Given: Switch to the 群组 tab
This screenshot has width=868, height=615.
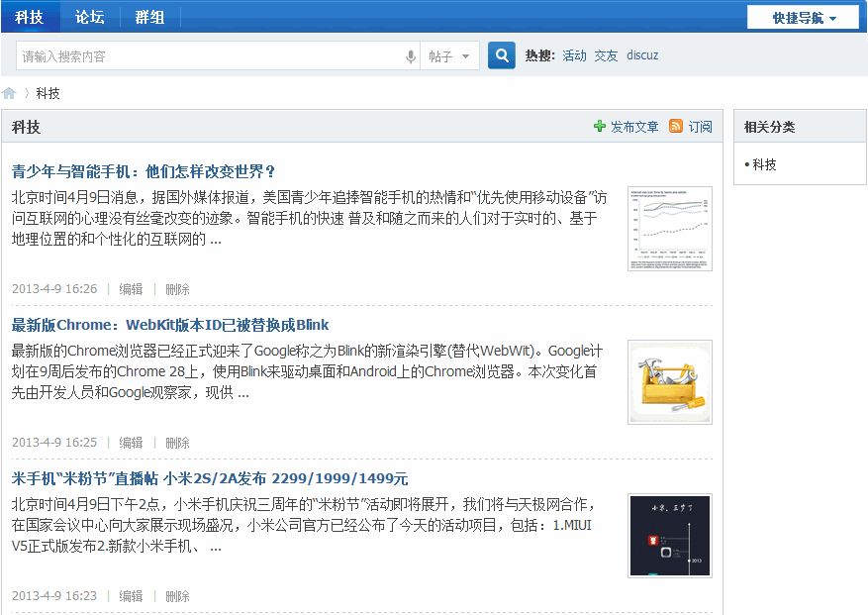Looking at the screenshot, I should pos(149,17).
